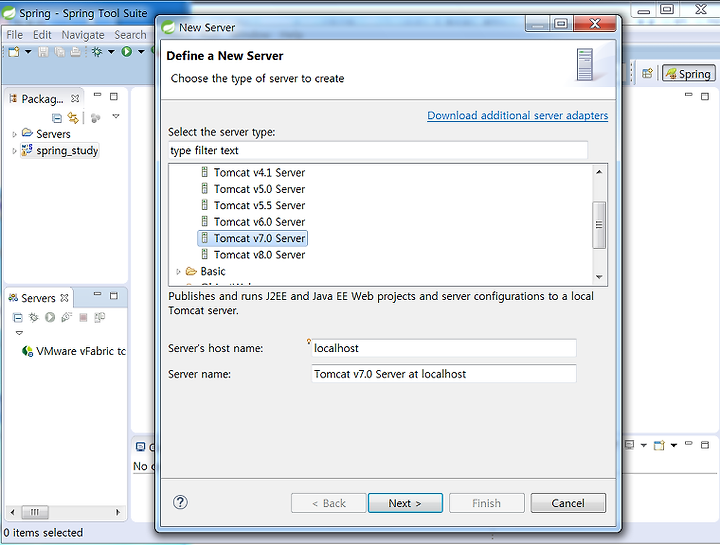Image resolution: width=720 pixels, height=545 pixels.
Task: Minimize the Package Explorer panel
Action: pyautogui.click(x=97, y=96)
